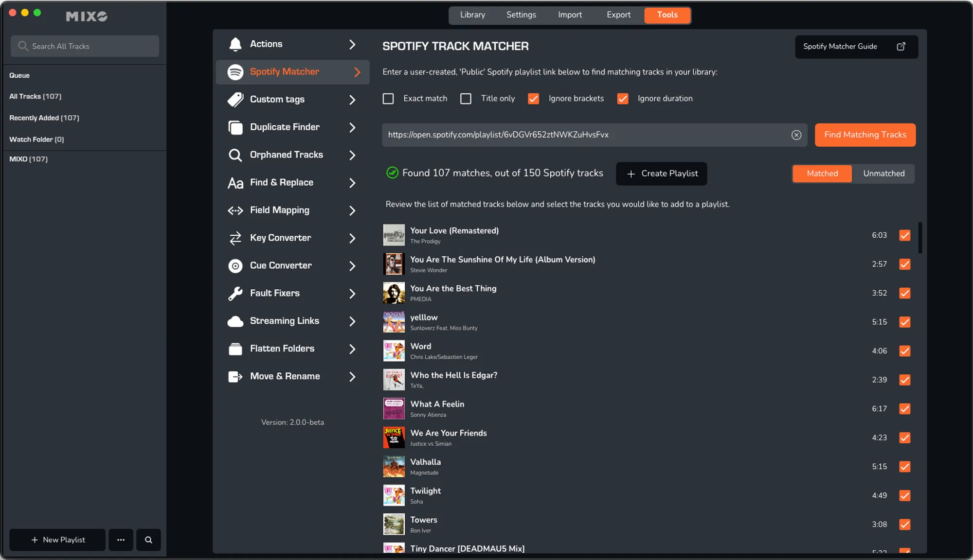The width and height of the screenshot is (973, 560).
Task: Click the Find Matching Tracks button
Action: click(865, 135)
